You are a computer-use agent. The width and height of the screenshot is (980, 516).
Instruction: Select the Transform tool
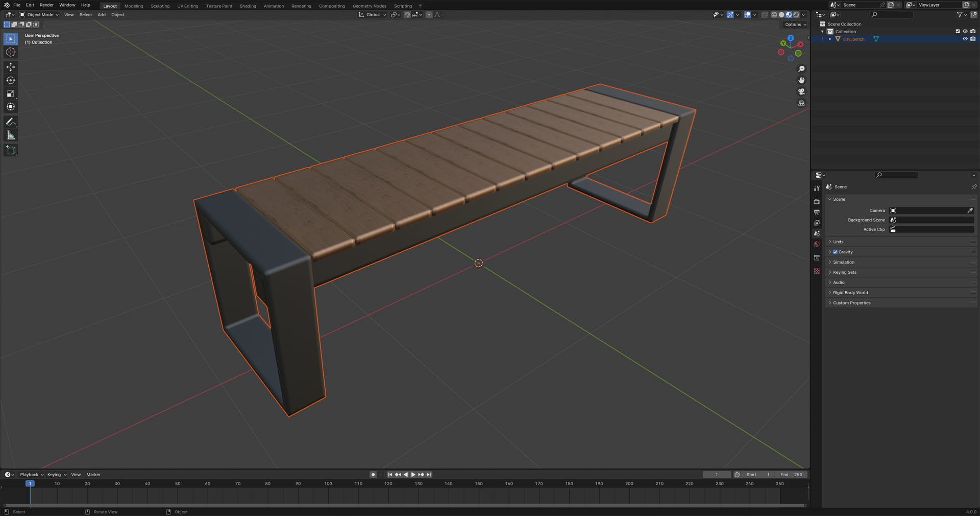point(11,107)
